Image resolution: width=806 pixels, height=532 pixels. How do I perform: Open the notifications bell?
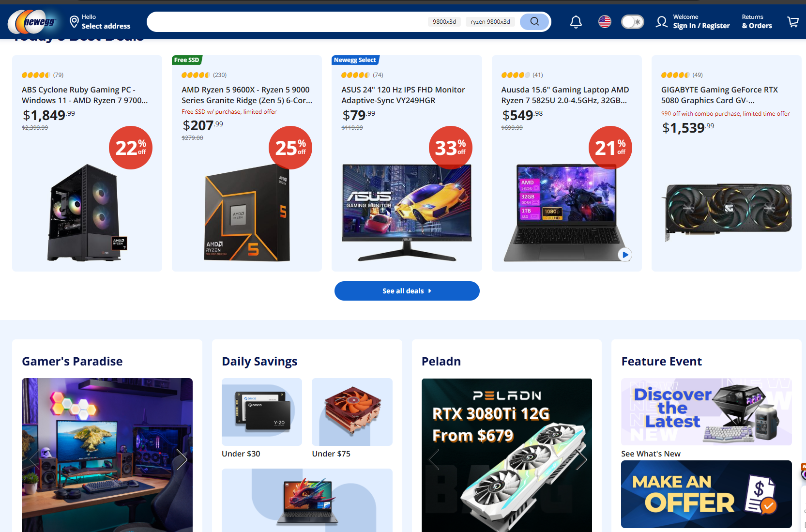(576, 22)
